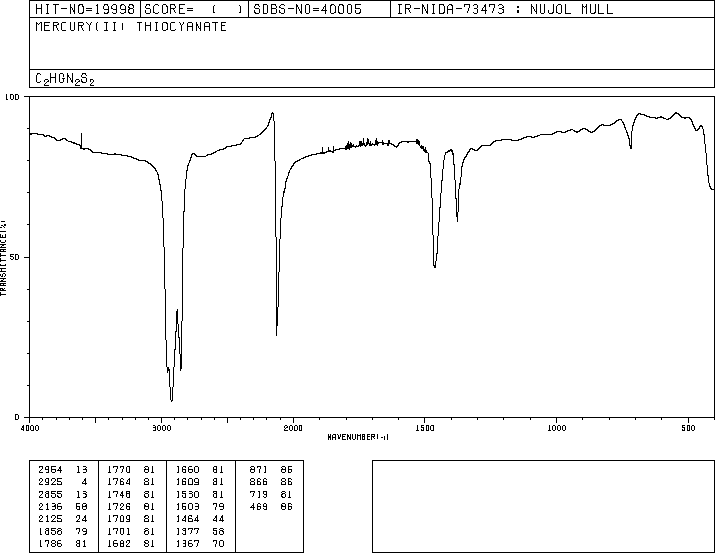Select peak value 2925 in the table
The height and width of the screenshot is (553, 715).
pyautogui.click(x=50, y=482)
